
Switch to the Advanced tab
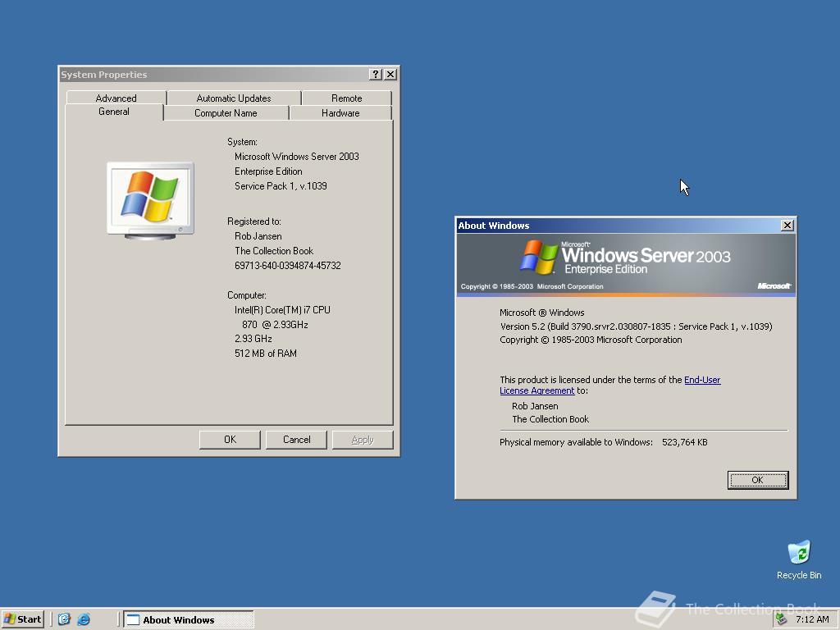pyautogui.click(x=116, y=98)
